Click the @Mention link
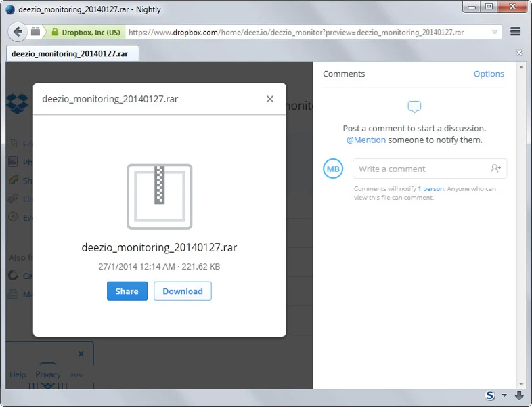532x407 pixels. click(x=365, y=140)
